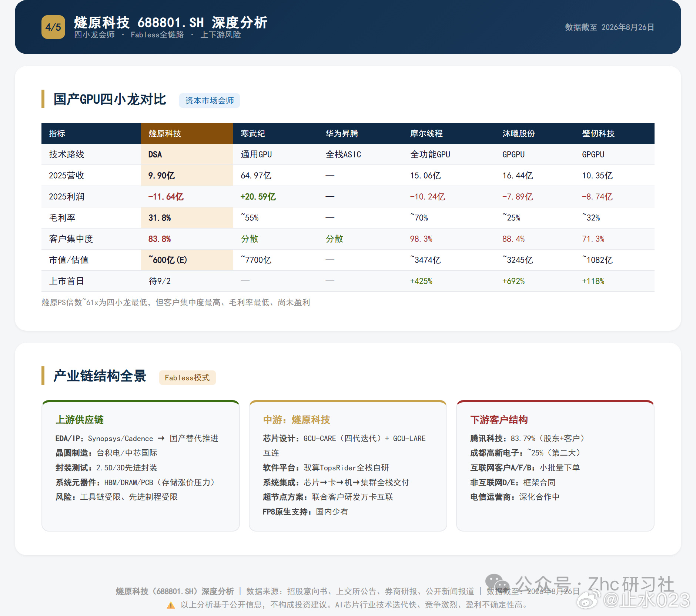Click the 71.3% concentration value
This screenshot has height=616, width=696.
(x=593, y=239)
